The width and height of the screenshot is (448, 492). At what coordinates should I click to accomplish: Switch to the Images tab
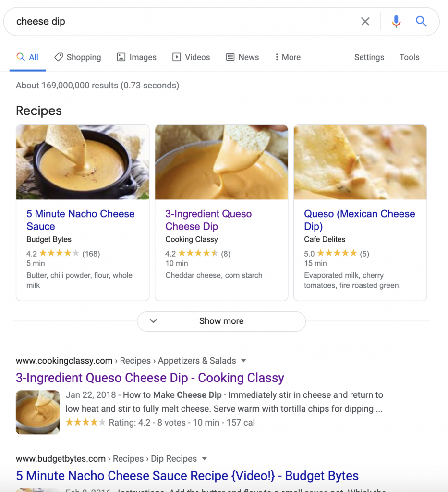pyautogui.click(x=137, y=57)
